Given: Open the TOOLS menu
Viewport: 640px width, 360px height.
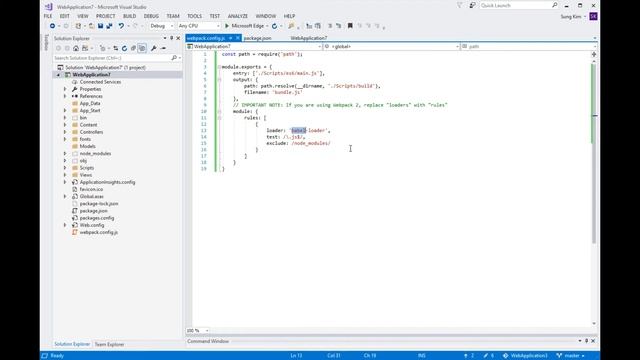Looking at the screenshot, I should (194, 16).
